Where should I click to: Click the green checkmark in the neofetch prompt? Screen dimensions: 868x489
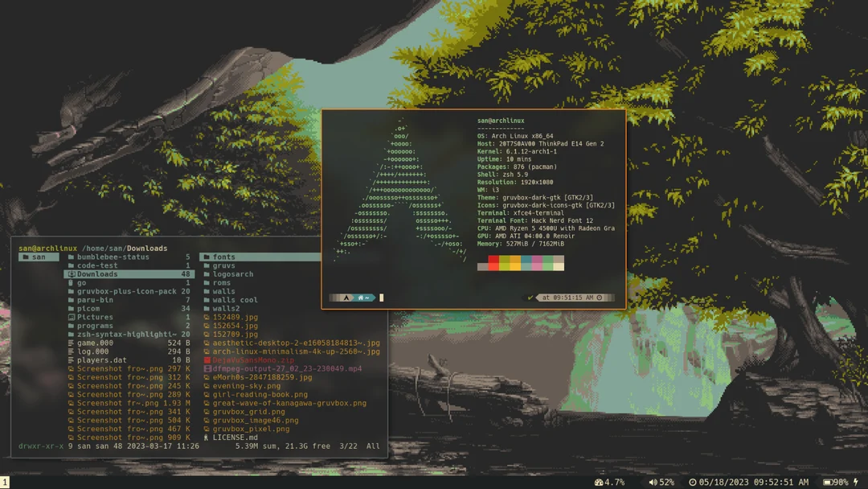coord(531,297)
